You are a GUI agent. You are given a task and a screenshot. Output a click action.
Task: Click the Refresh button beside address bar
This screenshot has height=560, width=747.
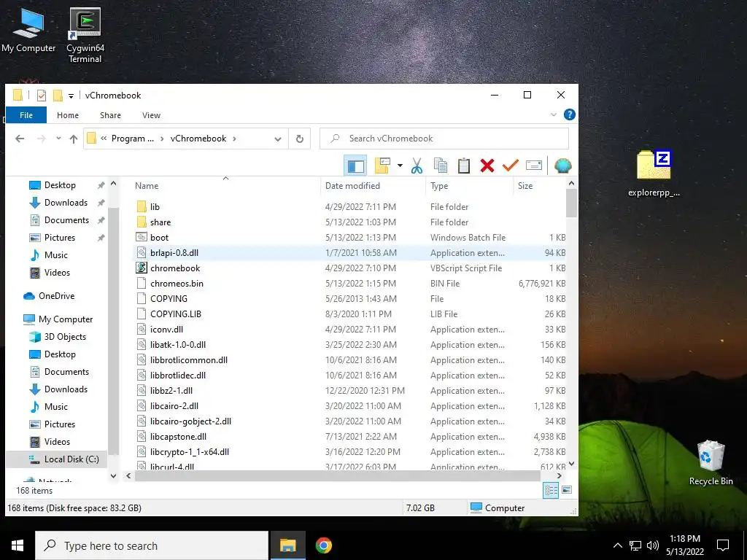click(300, 139)
